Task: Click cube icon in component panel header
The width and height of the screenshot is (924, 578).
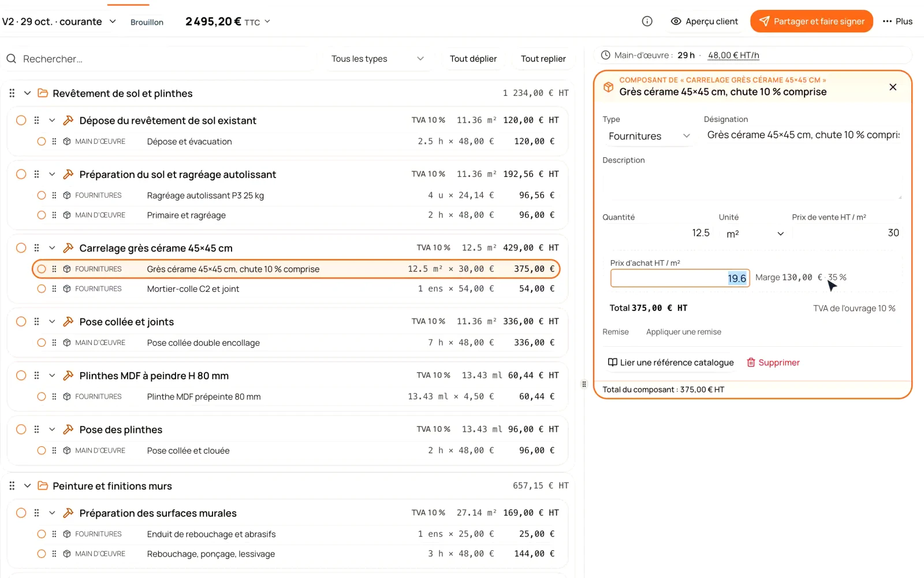Action: (608, 87)
